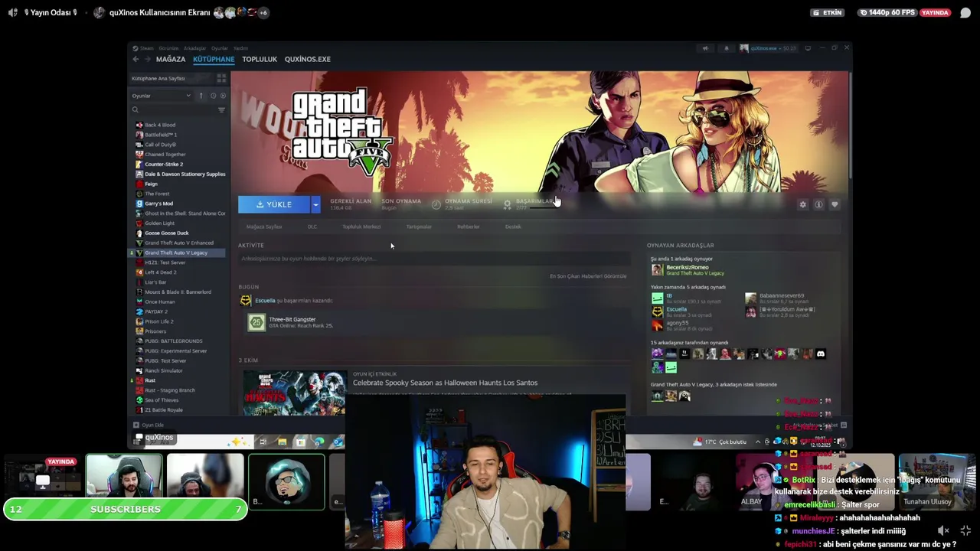Select Grand Theft Auto V Enhanced
The height and width of the screenshot is (551, 980).
tap(179, 243)
